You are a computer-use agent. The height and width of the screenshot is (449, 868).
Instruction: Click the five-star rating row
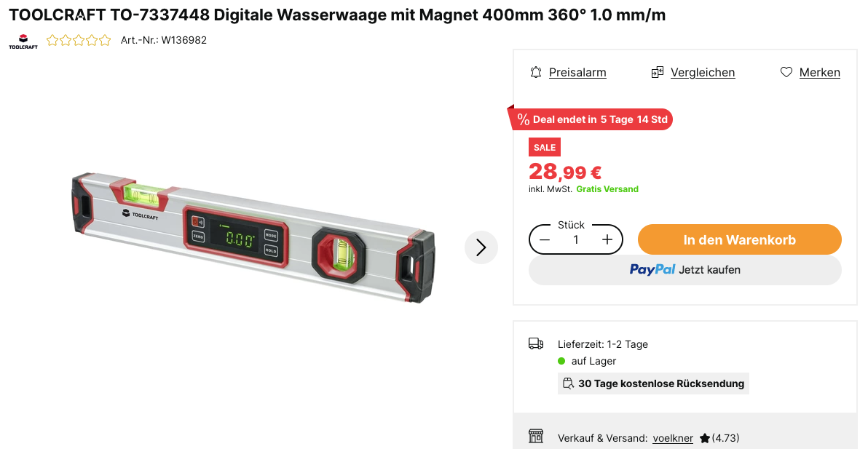coord(79,40)
